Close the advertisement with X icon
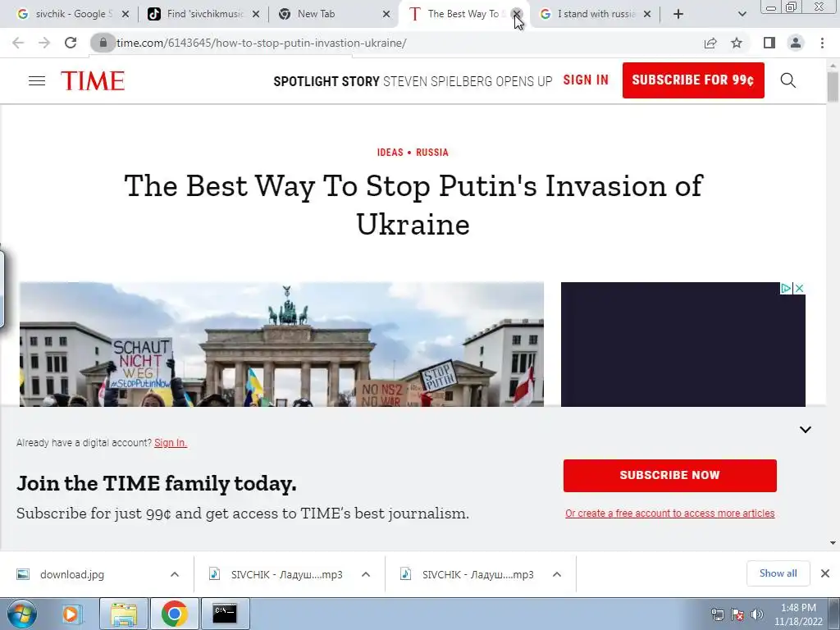Image resolution: width=840 pixels, height=630 pixels. pos(799,288)
